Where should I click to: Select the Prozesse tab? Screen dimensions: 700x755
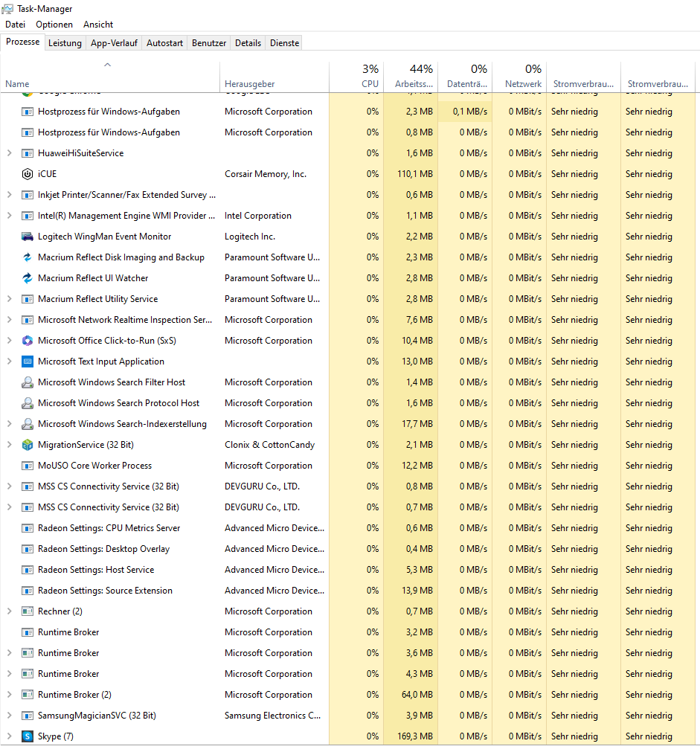[x=22, y=42]
